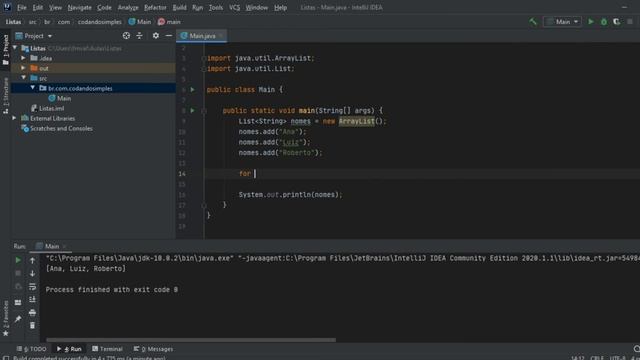Click line 14 after 'for' in editor

[256, 173]
